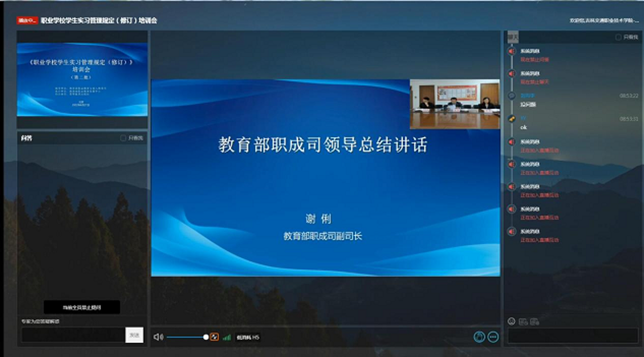Open the emoji smiley icon in chat
This screenshot has width=644, height=357.
click(512, 321)
